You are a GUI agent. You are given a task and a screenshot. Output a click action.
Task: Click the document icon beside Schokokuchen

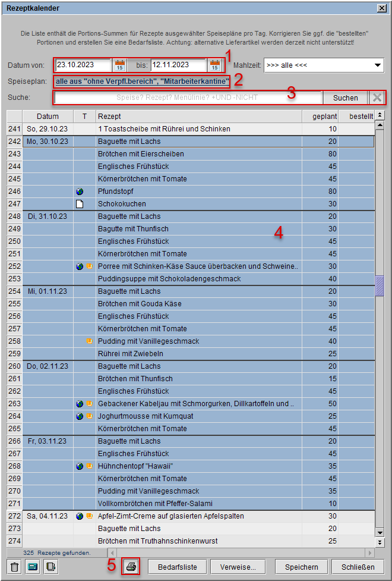pyautogui.click(x=80, y=204)
